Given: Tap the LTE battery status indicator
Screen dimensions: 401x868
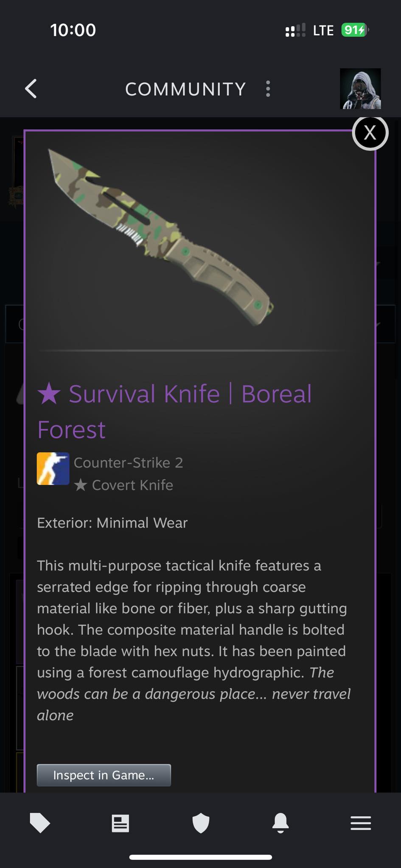Looking at the screenshot, I should [355, 30].
